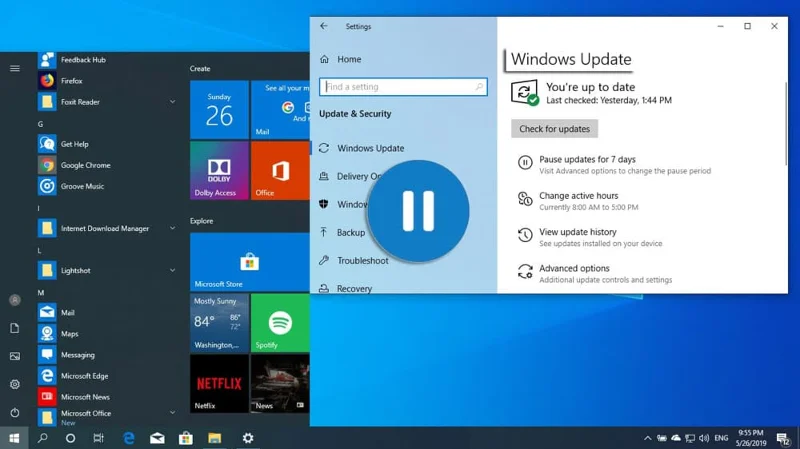Select Delivery Optimization in sidebar

(x=350, y=176)
